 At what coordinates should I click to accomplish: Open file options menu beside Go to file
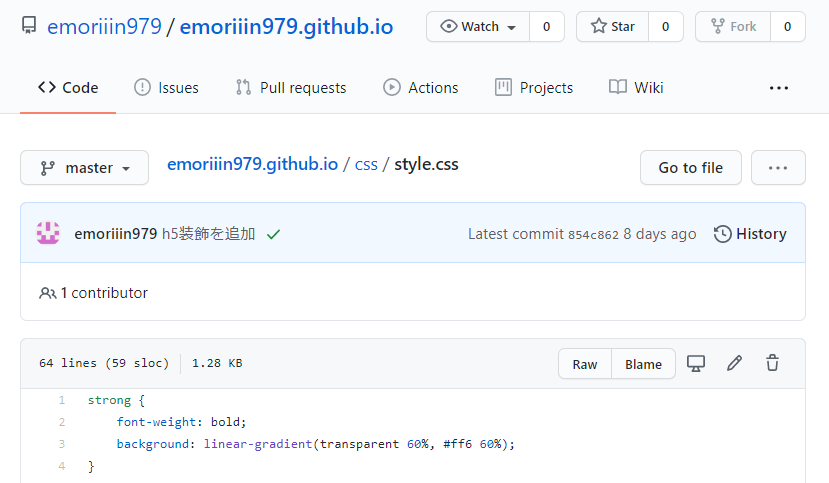(x=778, y=168)
